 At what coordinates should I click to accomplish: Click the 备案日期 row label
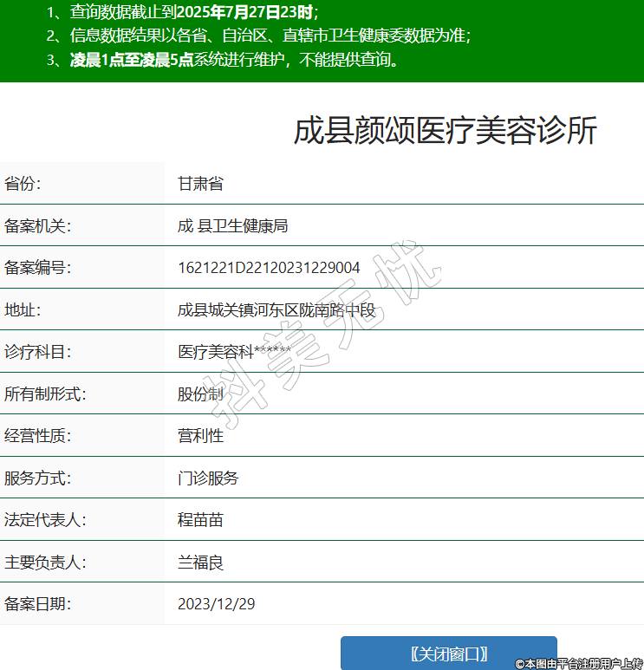click(37, 604)
